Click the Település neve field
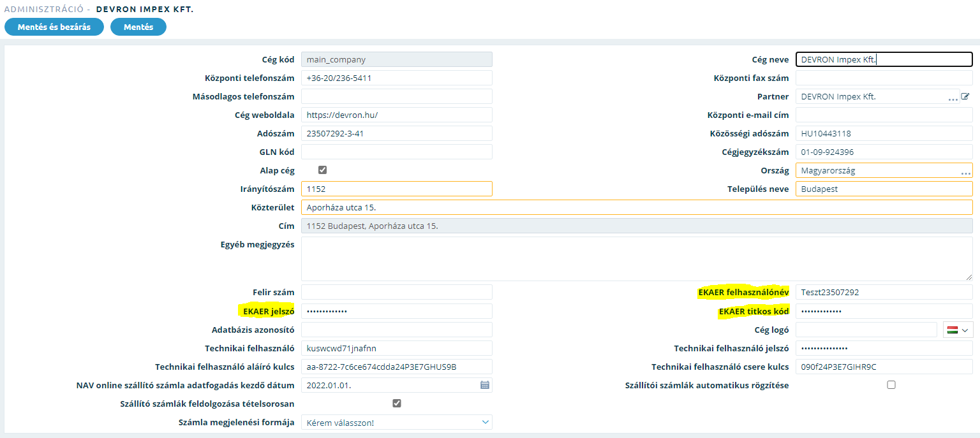Screen dimensions: 980x438 pyautogui.click(x=884, y=189)
